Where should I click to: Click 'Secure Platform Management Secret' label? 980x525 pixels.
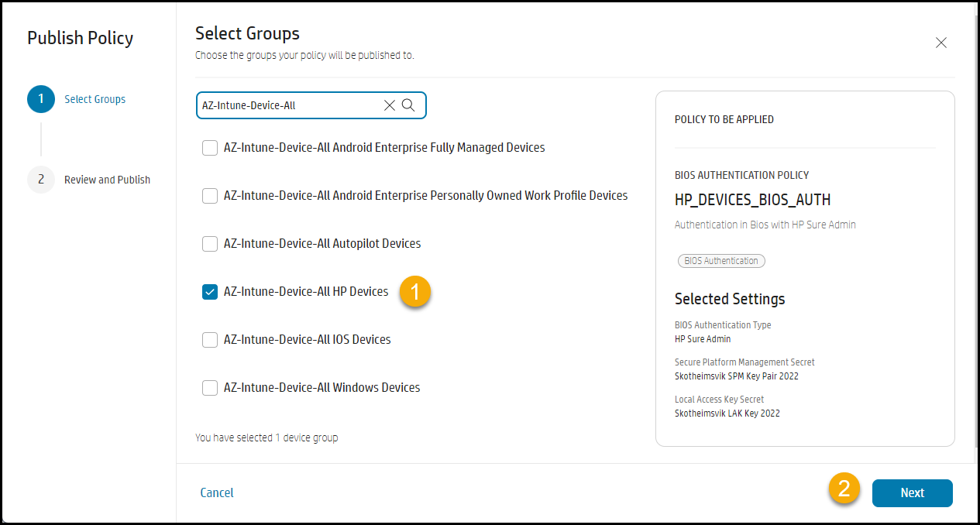tap(744, 362)
